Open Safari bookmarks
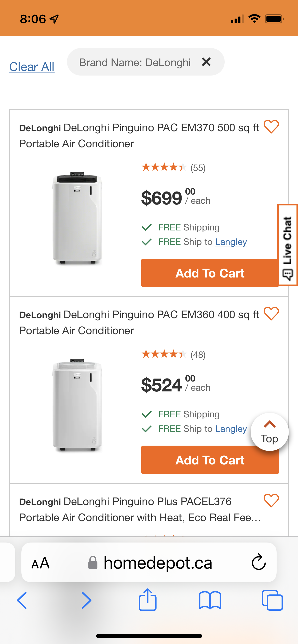Viewport: 298px width, 644px height. 210,600
